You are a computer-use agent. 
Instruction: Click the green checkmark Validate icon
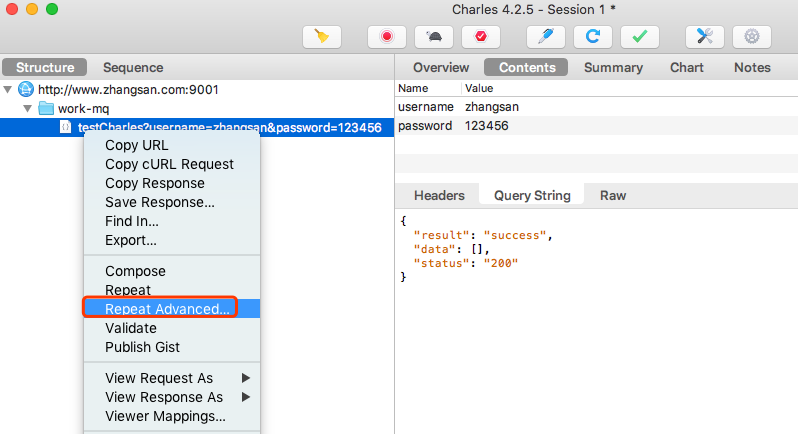640,37
